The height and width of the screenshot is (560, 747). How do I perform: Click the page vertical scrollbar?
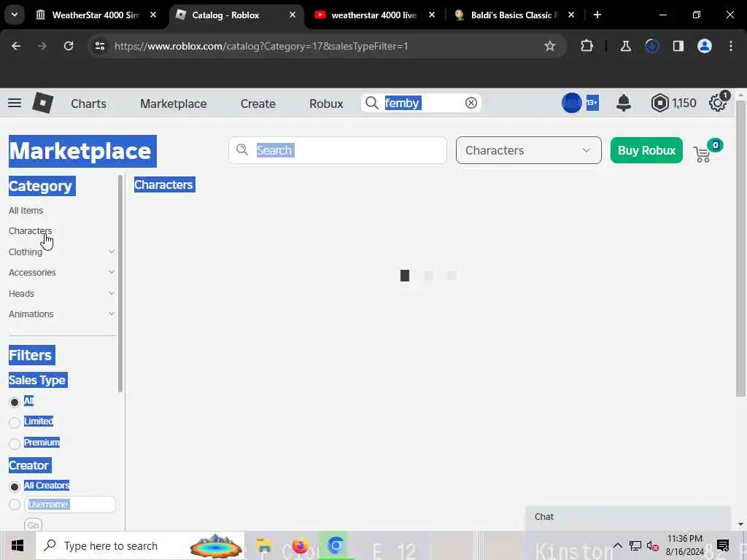(740, 248)
